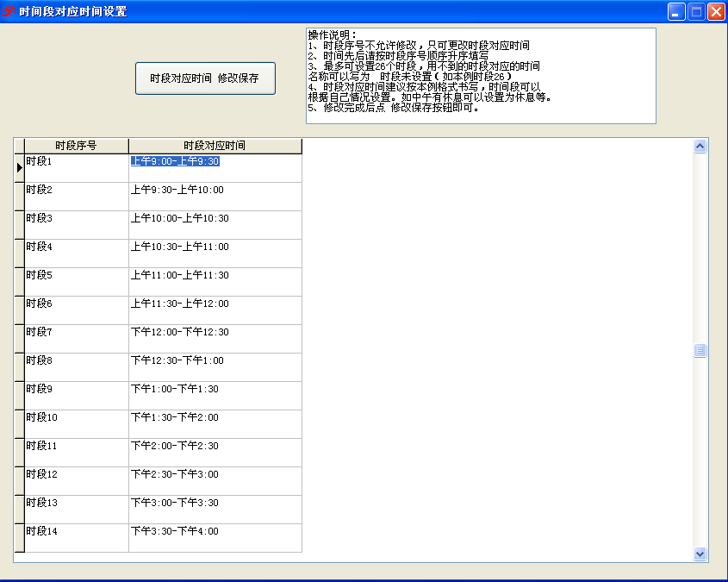The image size is (728, 582).
Task: Select the 时段序号 column header
Action: (76, 146)
